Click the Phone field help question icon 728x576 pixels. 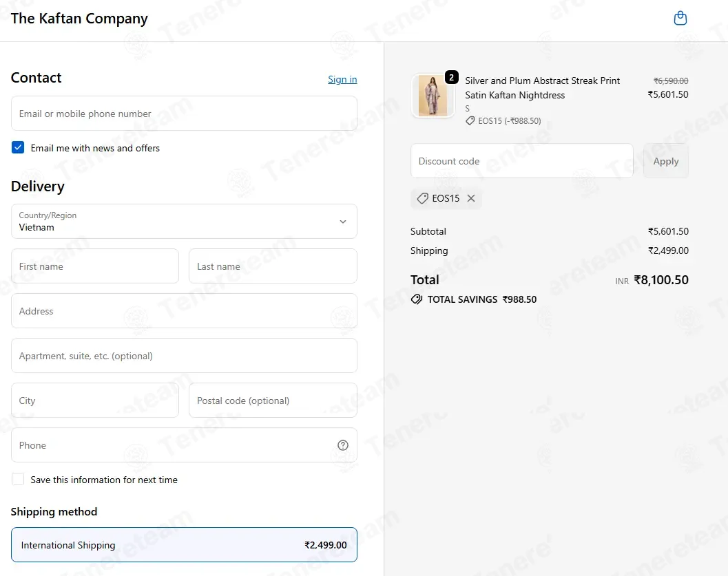click(342, 445)
